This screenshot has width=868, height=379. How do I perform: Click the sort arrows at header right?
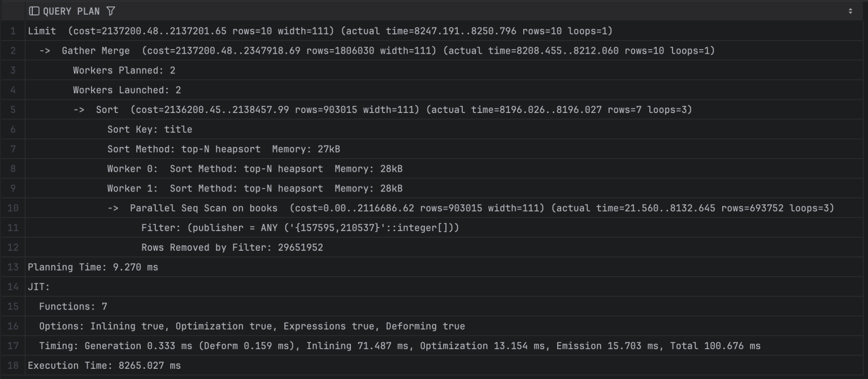tap(850, 11)
